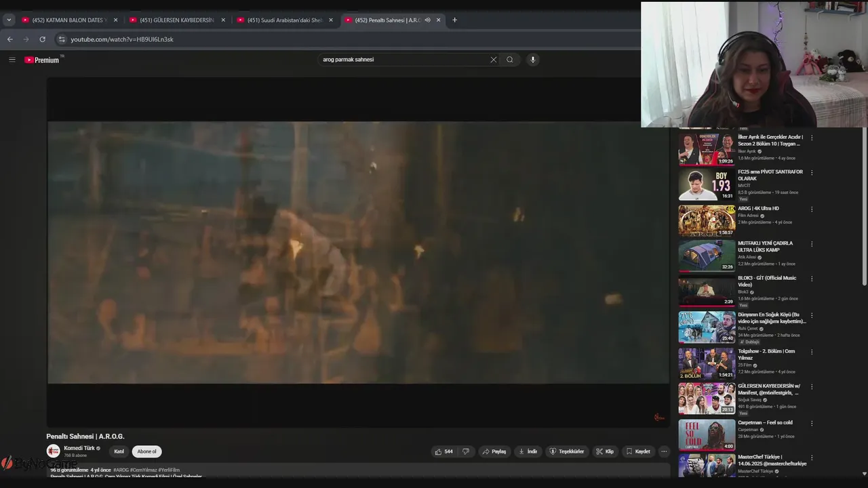Open GÜLERSEN KAYBEDERSİN w/ Manifest thumbnail
The height and width of the screenshot is (488, 868).
(x=707, y=399)
